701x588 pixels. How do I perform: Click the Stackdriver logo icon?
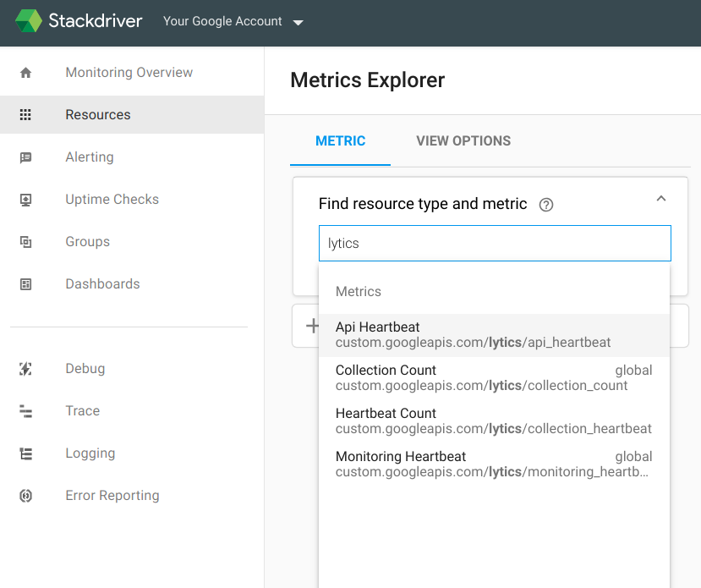pos(29,21)
